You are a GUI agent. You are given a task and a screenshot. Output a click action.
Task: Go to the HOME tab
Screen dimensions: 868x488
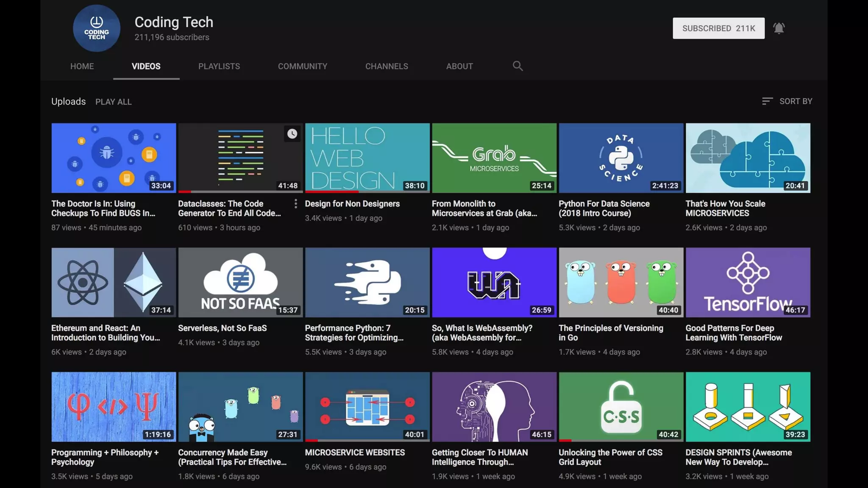82,67
